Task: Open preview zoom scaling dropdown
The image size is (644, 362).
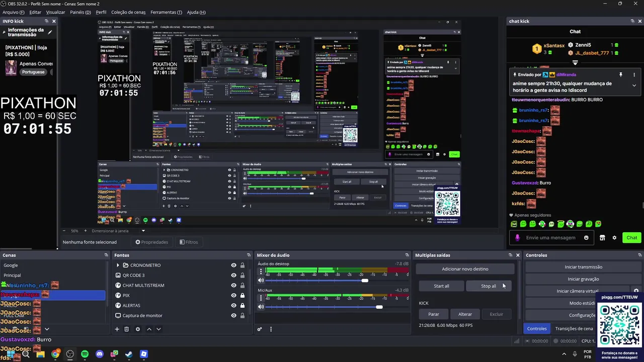Action: pos(143,231)
